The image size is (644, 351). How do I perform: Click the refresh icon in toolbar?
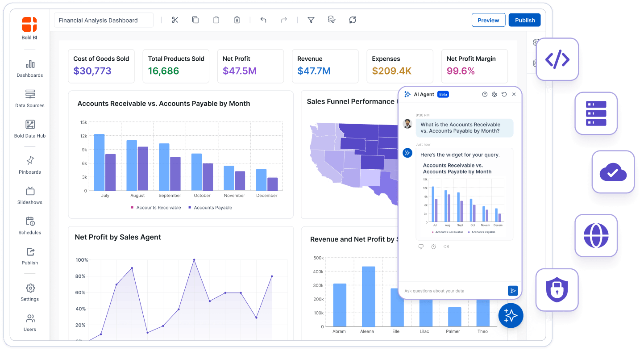[353, 20]
